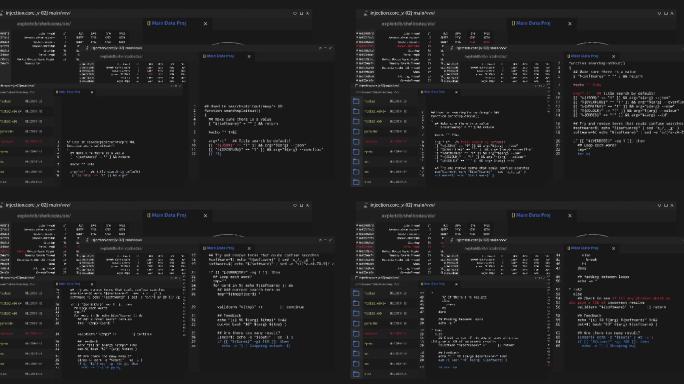
Task: Select the red file entry in lower-left file list
Action: (22, 334)
